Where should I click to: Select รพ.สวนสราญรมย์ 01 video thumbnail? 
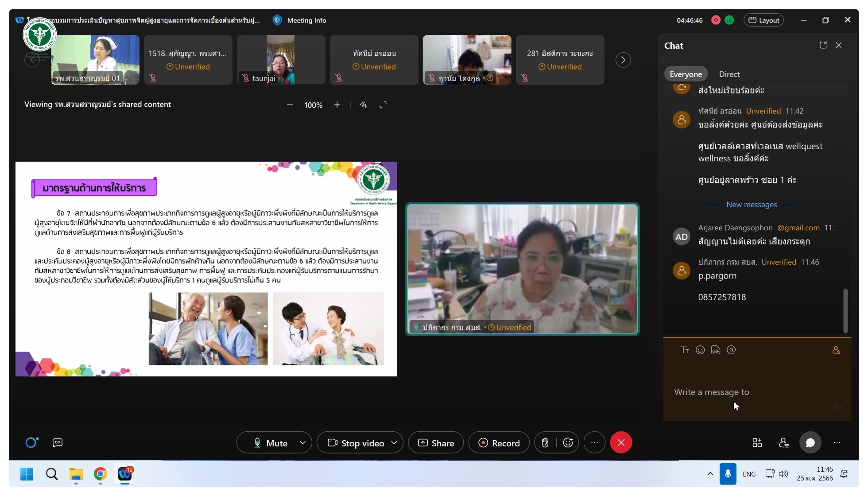pos(95,60)
